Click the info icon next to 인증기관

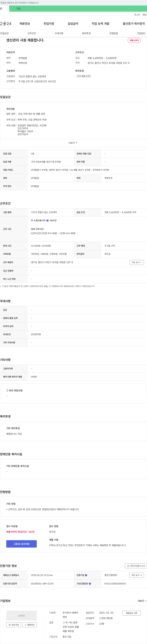86,575
